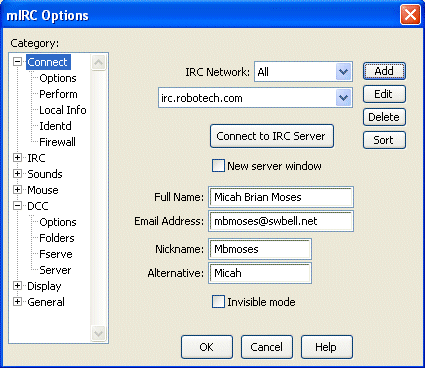Open Help for mIRC Options

327,347
